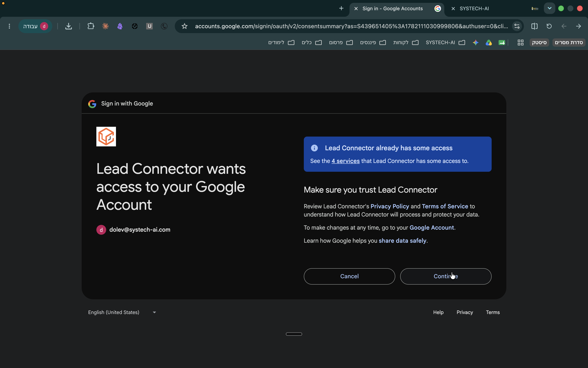Expand the כלים bookmarks folder
This screenshot has width=588, height=368.
point(312,43)
